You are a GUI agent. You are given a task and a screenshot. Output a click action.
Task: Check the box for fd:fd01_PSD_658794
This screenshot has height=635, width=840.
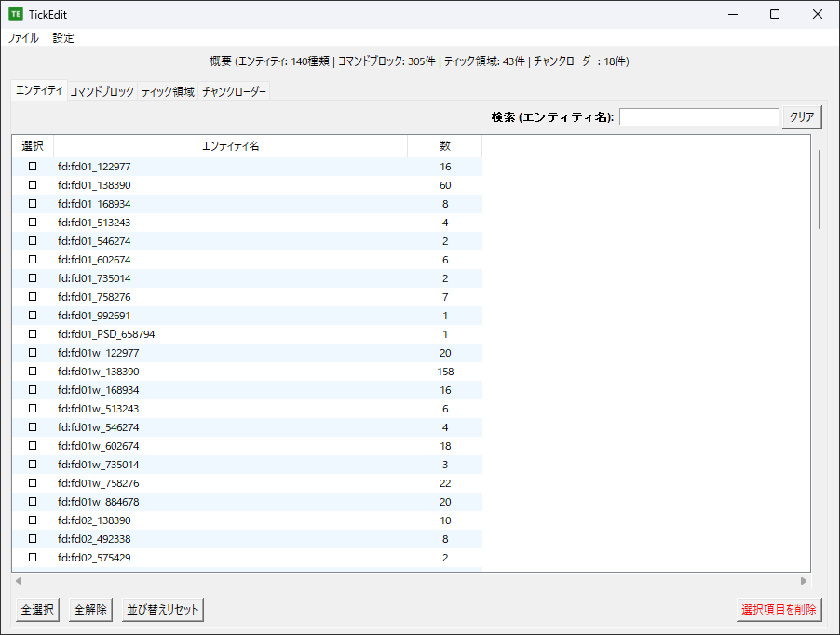(x=33, y=334)
